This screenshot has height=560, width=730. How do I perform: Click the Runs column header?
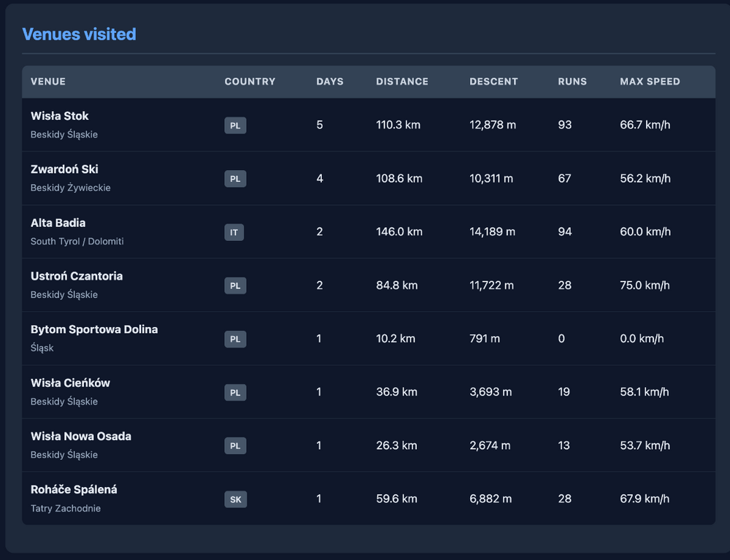(x=572, y=82)
